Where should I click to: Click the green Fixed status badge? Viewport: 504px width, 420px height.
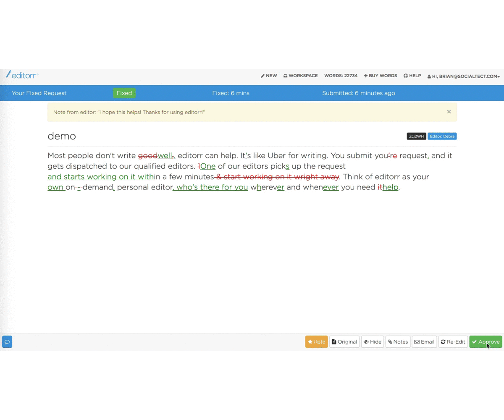124,93
